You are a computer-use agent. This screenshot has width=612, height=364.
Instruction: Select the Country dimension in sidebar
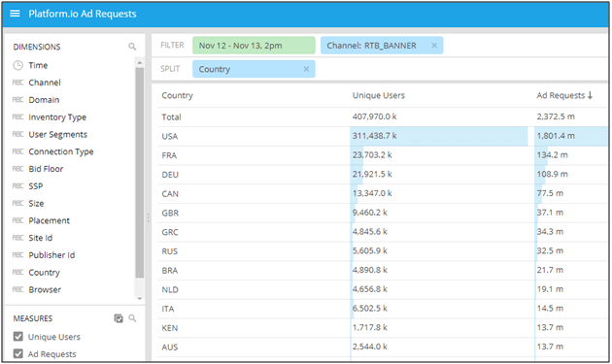[x=44, y=273]
